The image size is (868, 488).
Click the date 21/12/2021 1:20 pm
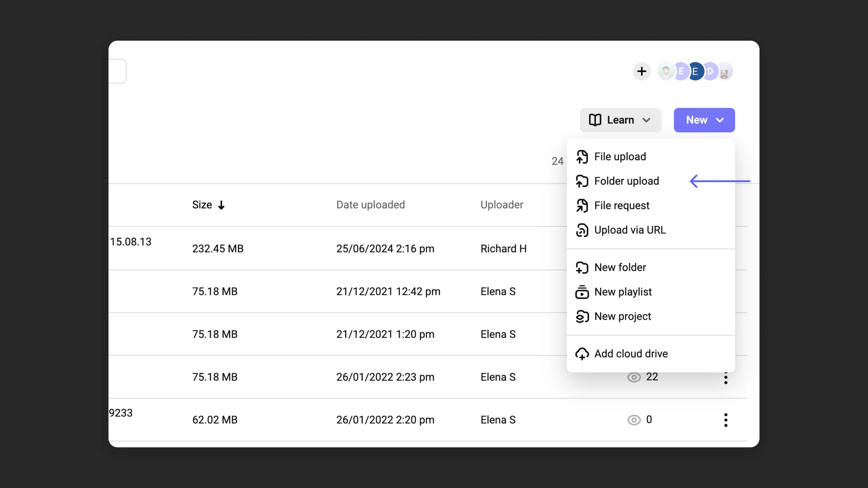pyautogui.click(x=385, y=334)
